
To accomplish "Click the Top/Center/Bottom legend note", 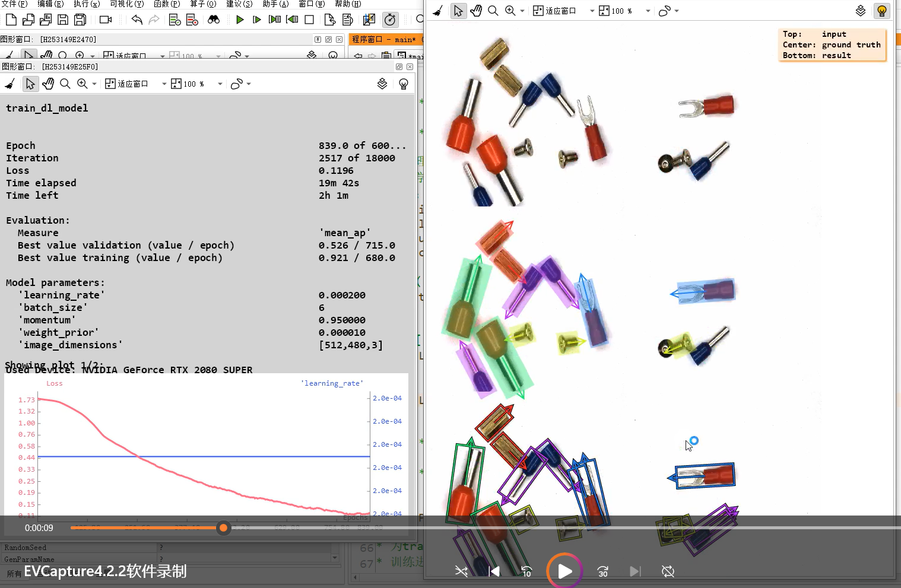I will pos(832,45).
